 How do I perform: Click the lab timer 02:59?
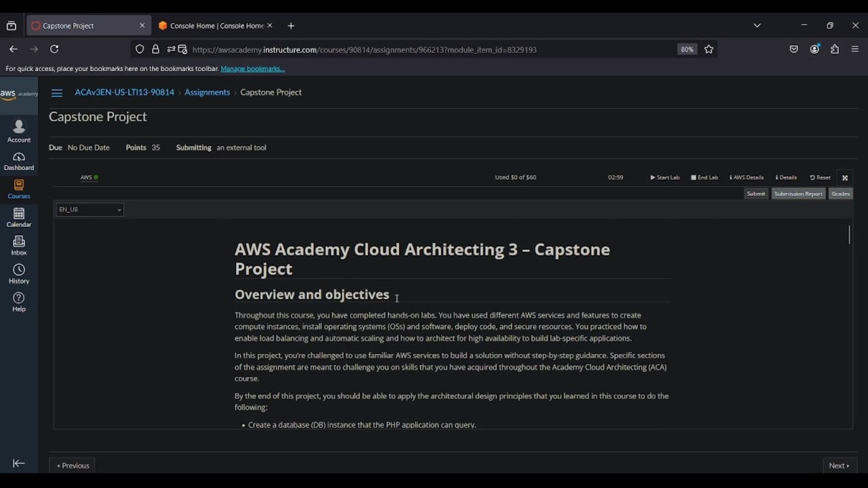coord(616,178)
